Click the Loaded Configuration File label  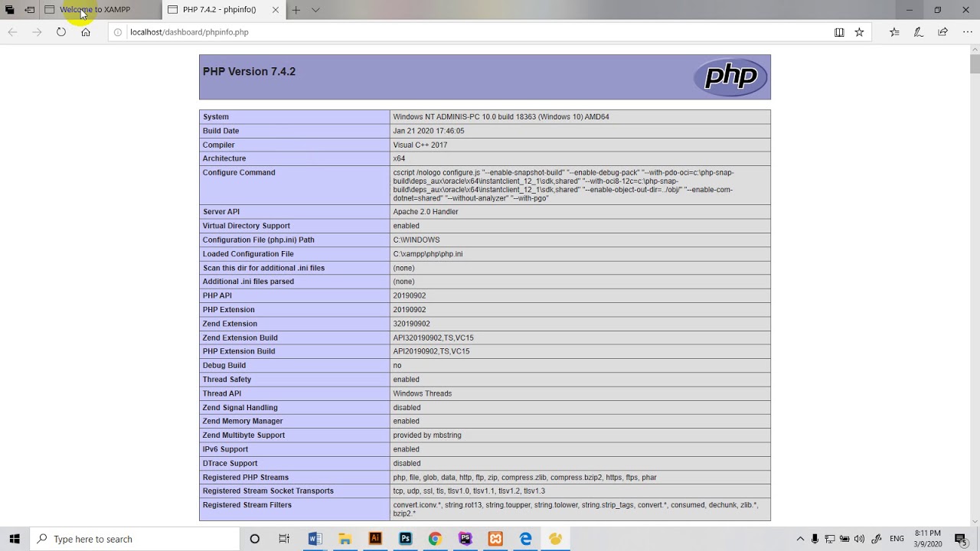coord(248,254)
